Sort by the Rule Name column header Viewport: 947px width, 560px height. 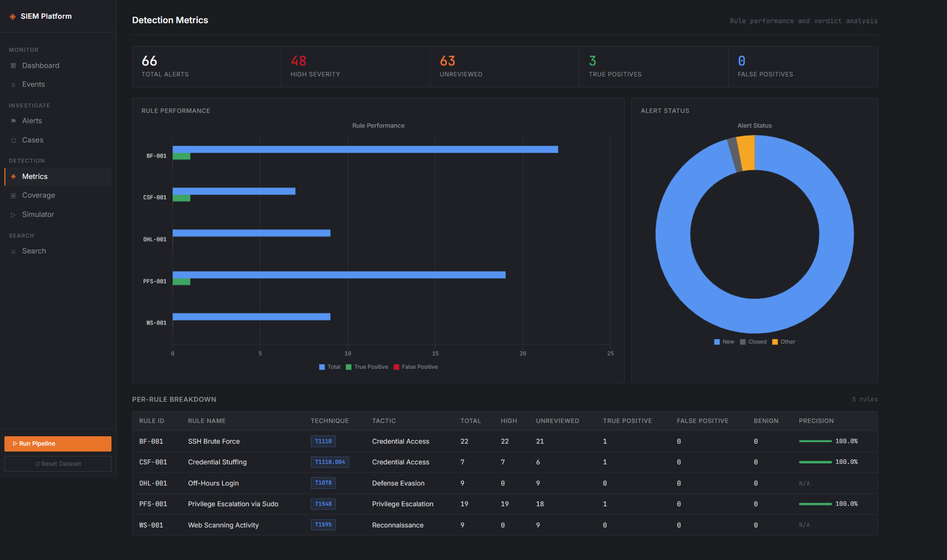coord(207,421)
